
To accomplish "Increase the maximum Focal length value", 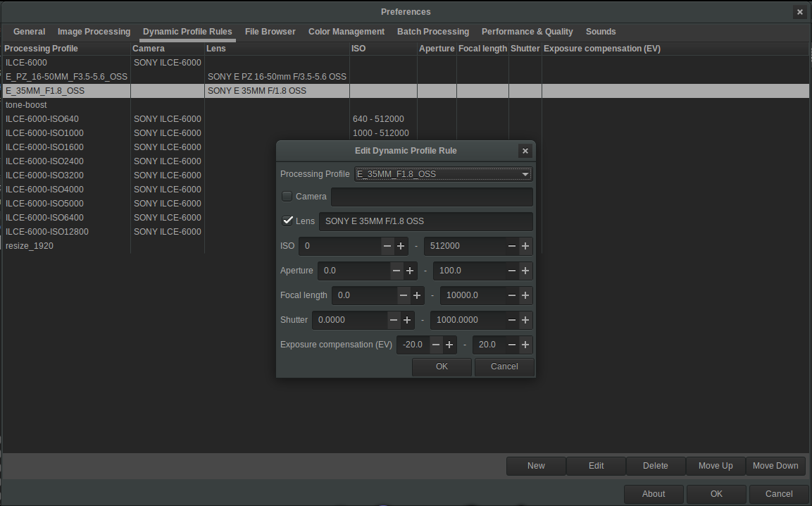I will (525, 295).
